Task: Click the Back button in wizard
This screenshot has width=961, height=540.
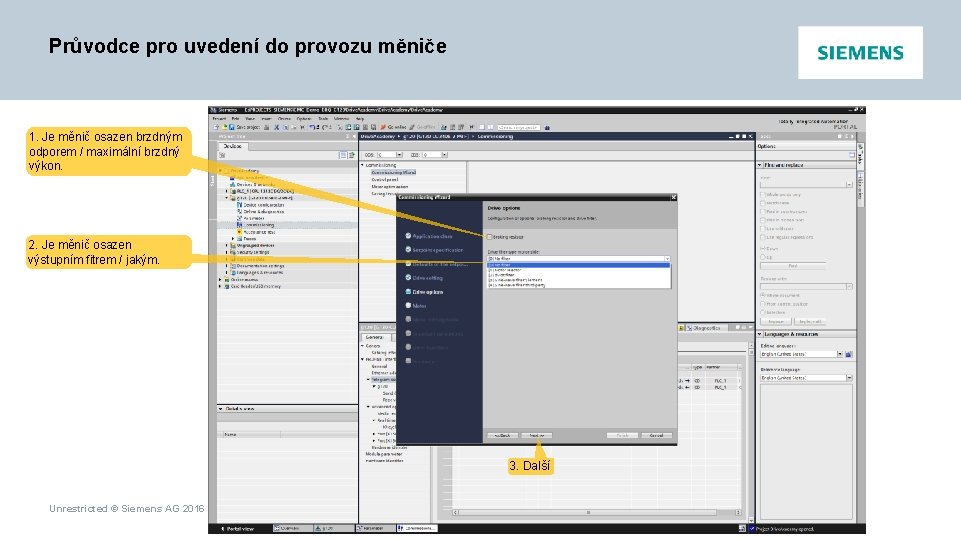Action: pos(502,435)
